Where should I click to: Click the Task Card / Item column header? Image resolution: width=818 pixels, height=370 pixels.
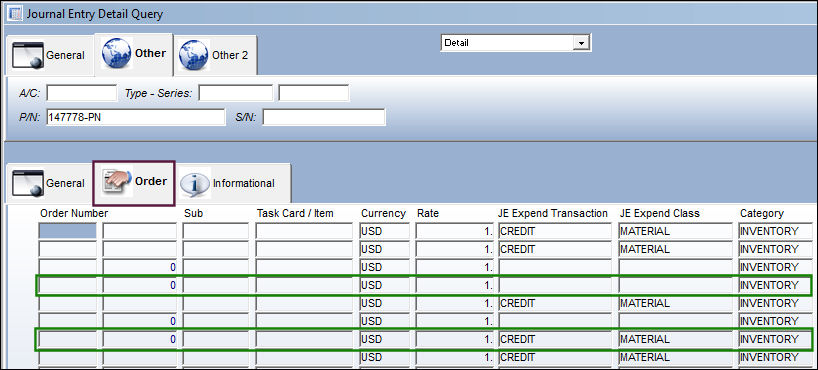pos(295,213)
